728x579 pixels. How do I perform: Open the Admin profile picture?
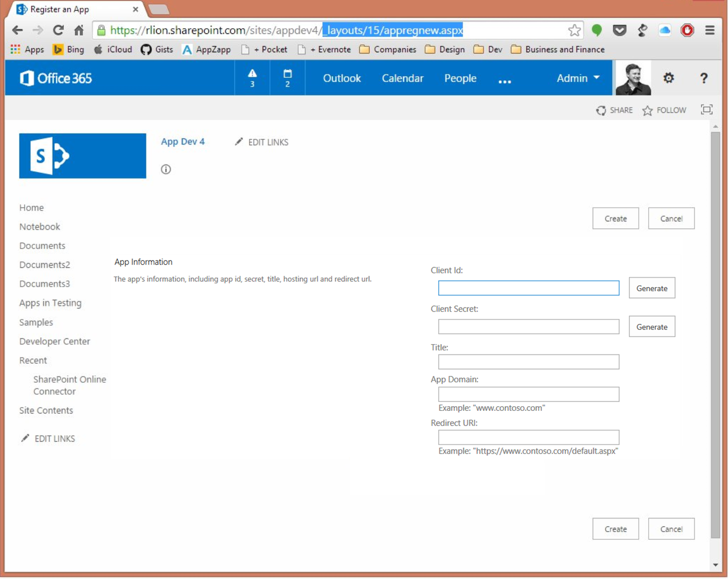click(632, 77)
